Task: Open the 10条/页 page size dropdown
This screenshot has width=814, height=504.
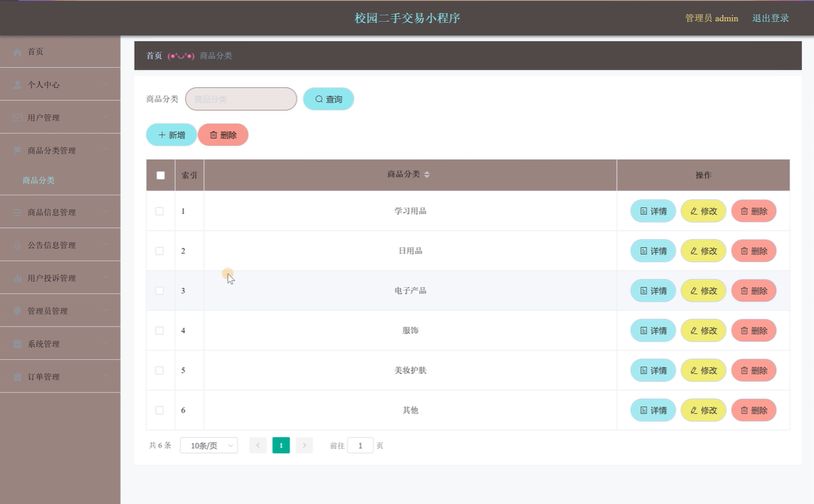Action: tap(209, 446)
